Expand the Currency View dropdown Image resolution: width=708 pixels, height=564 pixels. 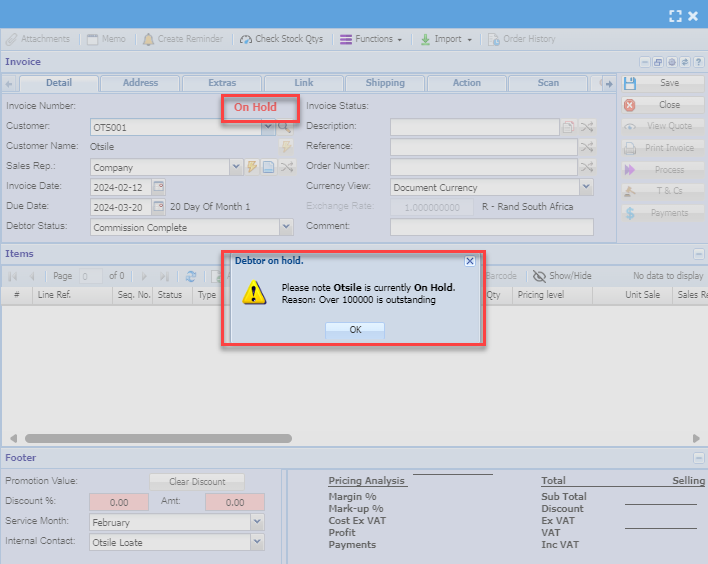click(586, 187)
